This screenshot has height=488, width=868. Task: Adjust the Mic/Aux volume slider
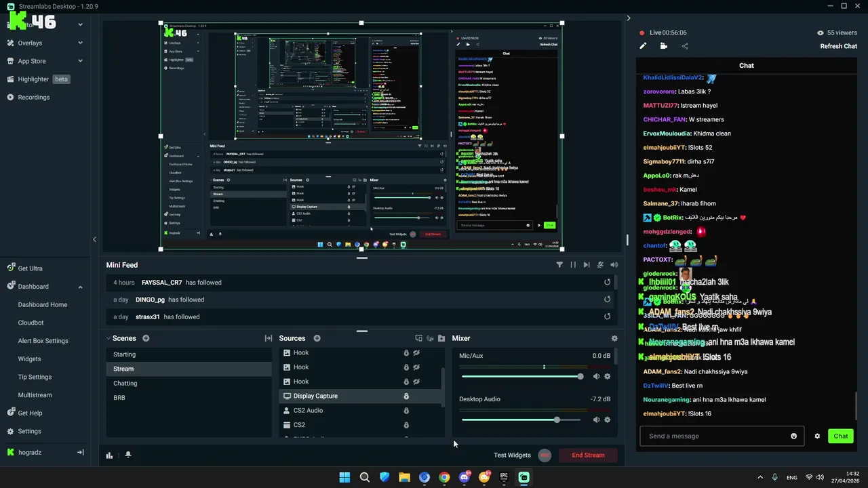point(521,376)
